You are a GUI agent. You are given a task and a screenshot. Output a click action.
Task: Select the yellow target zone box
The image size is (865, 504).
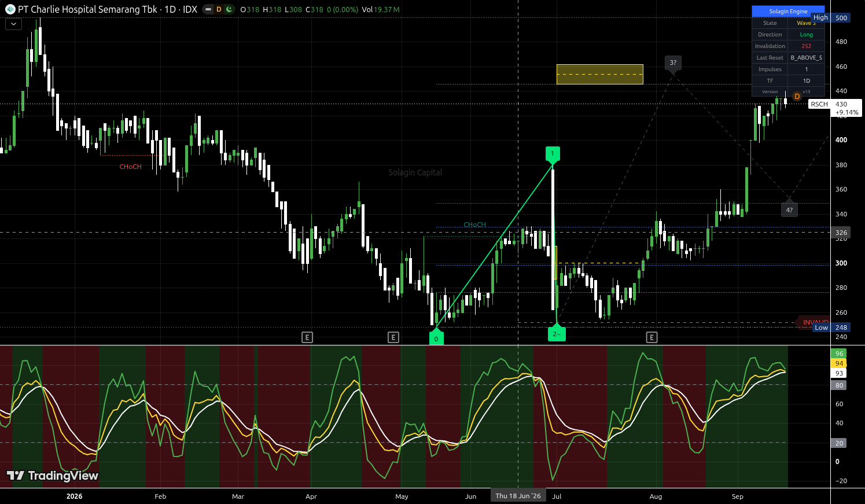(599, 74)
